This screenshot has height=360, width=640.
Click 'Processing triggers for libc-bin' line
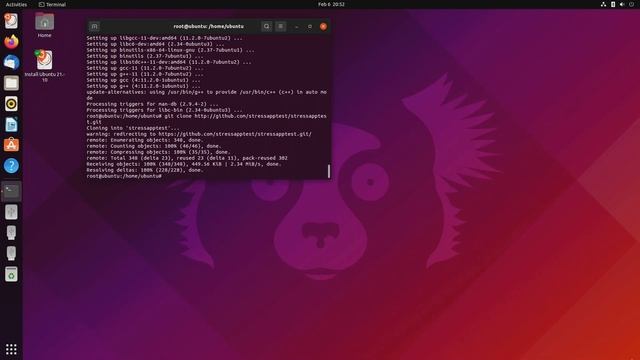tap(164, 110)
